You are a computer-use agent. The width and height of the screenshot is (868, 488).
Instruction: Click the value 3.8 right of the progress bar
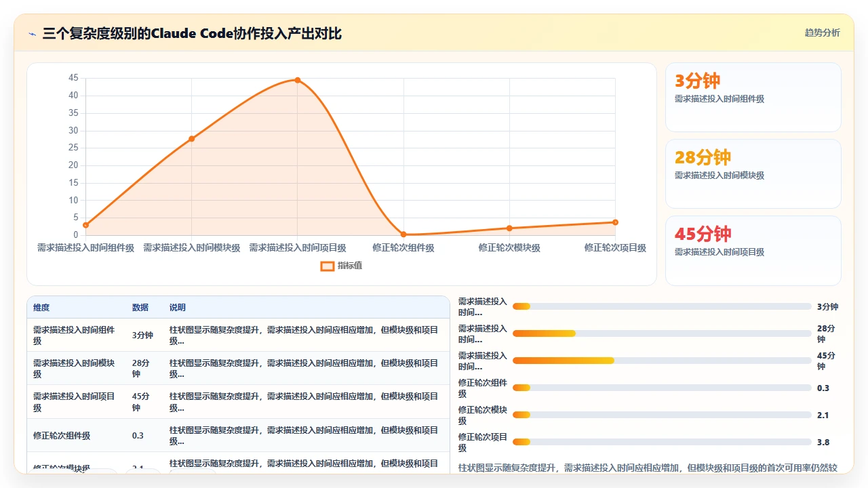[823, 442]
